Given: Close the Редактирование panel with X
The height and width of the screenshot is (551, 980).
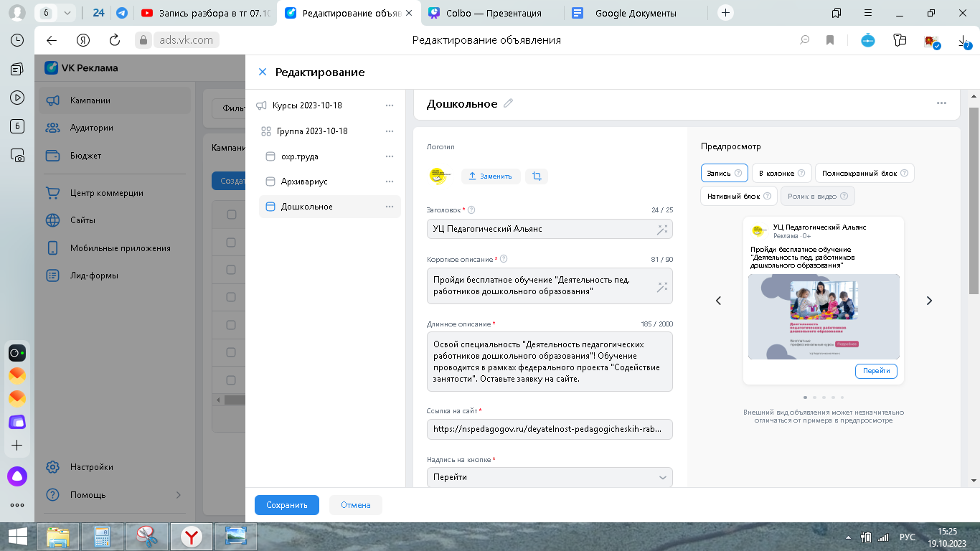Looking at the screenshot, I should pos(263,72).
